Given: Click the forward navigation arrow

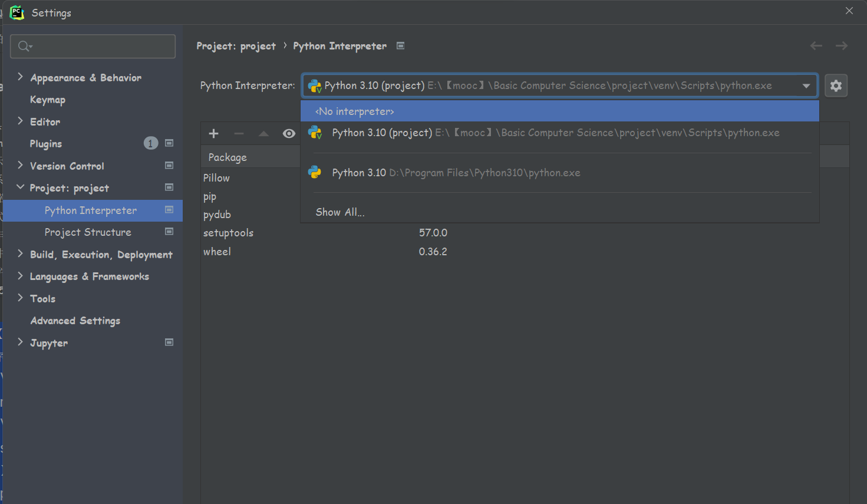Looking at the screenshot, I should point(842,45).
